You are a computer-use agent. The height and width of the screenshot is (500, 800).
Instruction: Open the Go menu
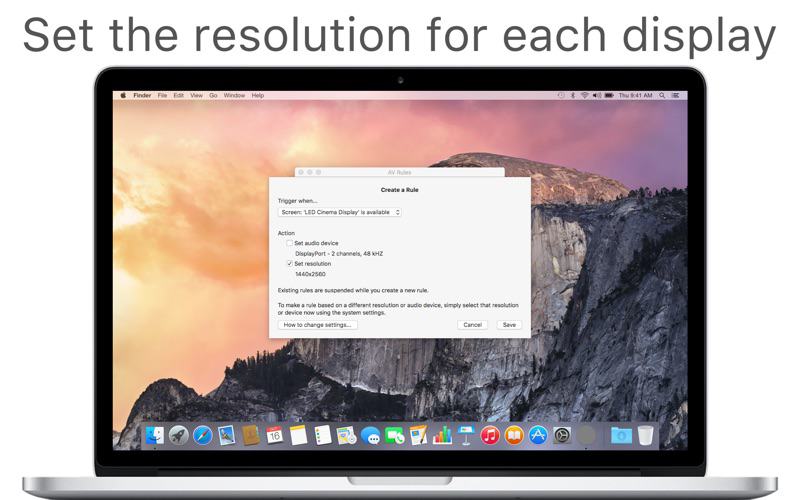213,95
